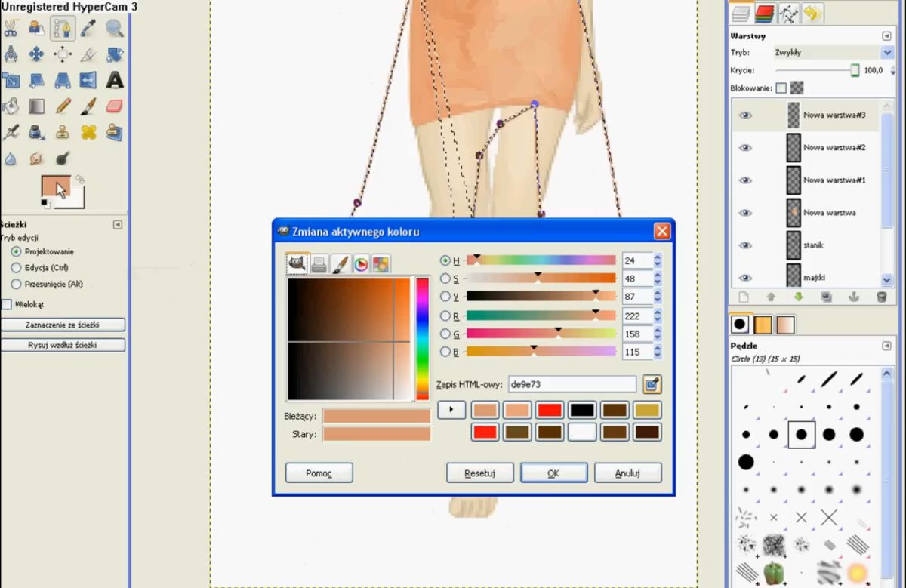Screen dimensions: 906x588
Task: Switch to the Channels tab
Action: click(x=765, y=13)
